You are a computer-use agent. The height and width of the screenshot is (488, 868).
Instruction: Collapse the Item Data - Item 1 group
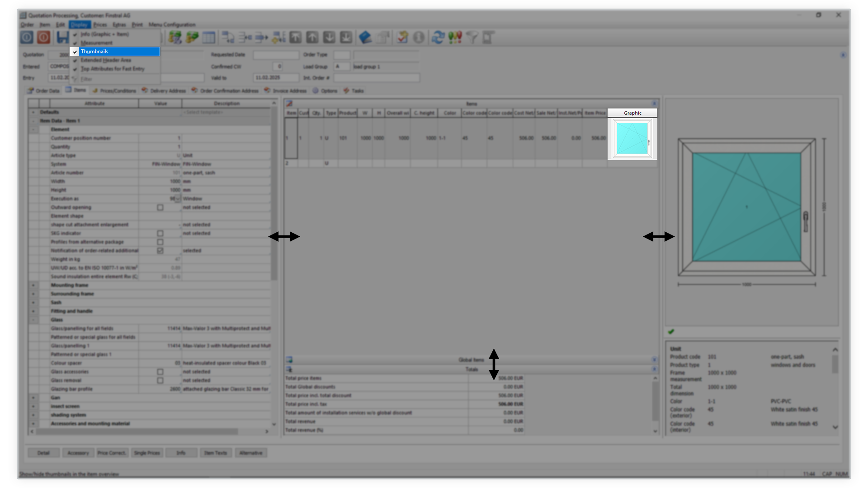[33, 121]
